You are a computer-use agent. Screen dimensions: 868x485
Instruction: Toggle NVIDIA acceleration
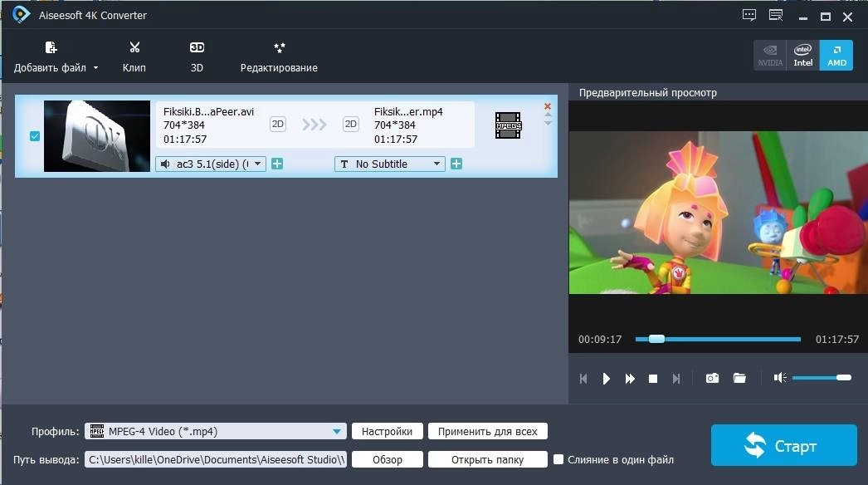click(x=770, y=55)
